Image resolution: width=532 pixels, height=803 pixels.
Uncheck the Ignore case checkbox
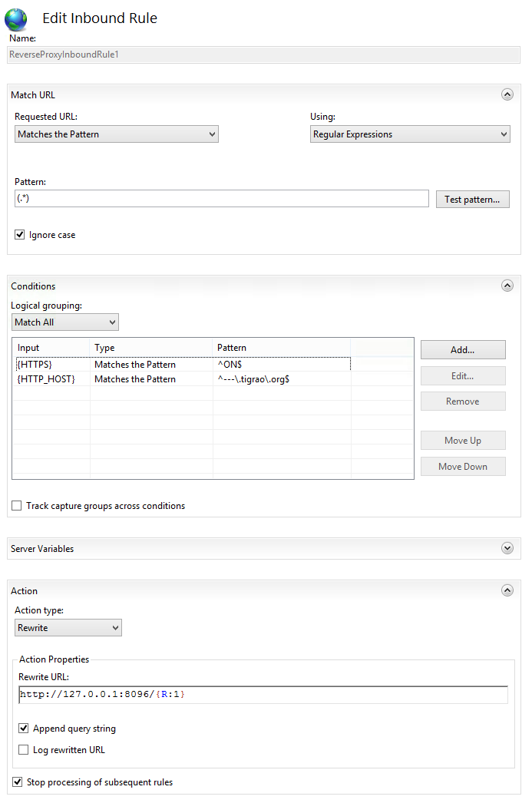(19, 235)
